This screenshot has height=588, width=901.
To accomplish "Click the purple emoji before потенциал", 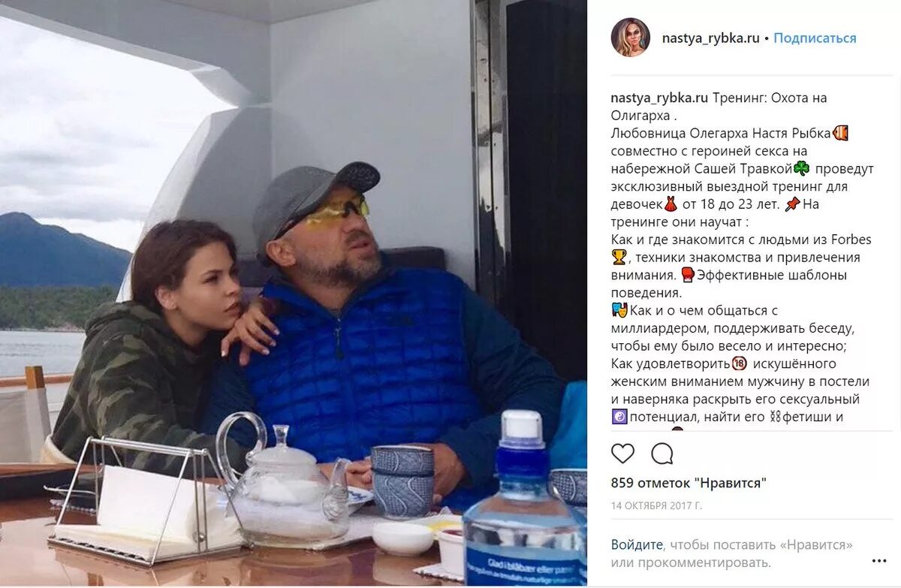I will [x=619, y=418].
